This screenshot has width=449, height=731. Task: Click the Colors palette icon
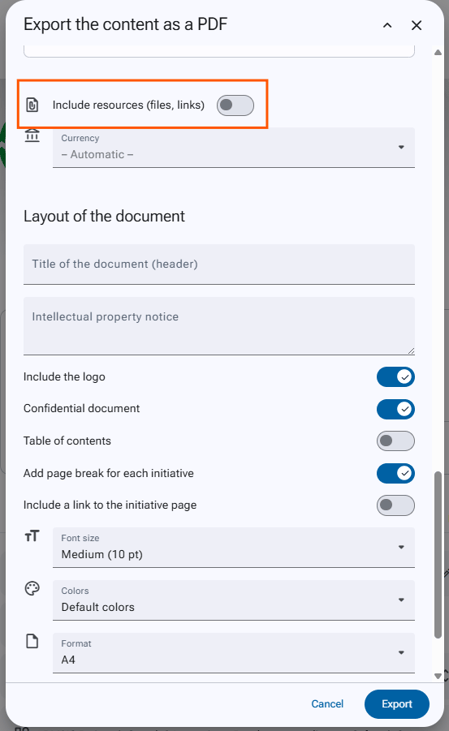click(x=32, y=589)
